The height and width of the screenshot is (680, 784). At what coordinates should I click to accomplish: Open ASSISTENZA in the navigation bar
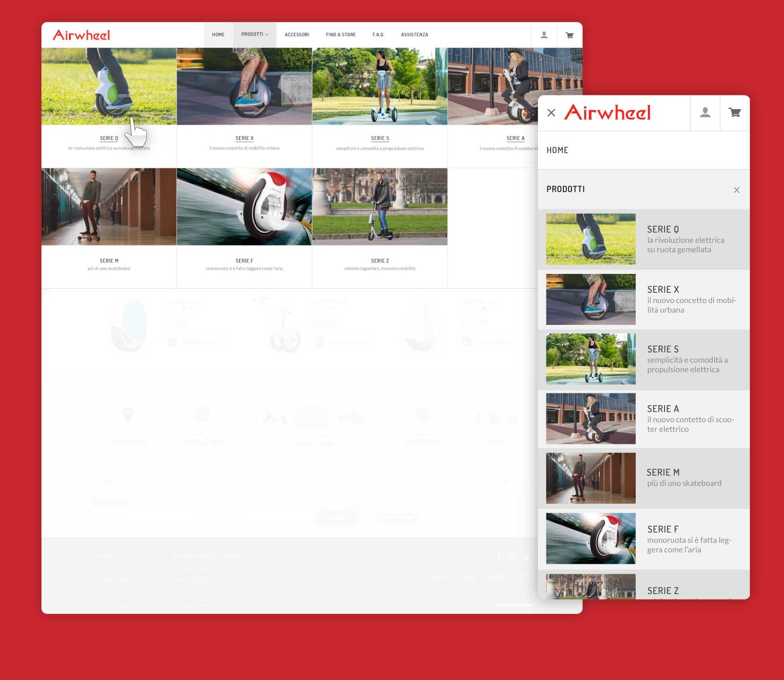pos(414,34)
